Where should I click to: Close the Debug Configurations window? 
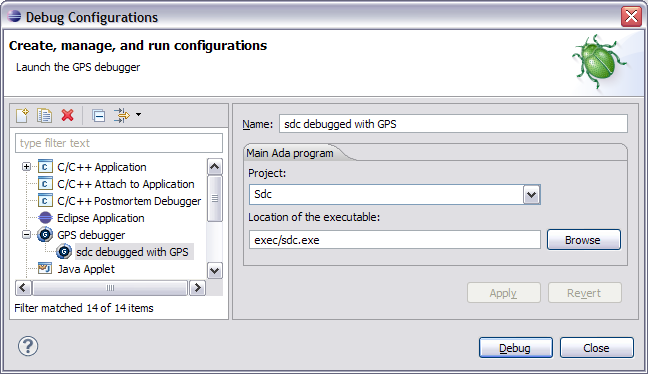pos(631,17)
